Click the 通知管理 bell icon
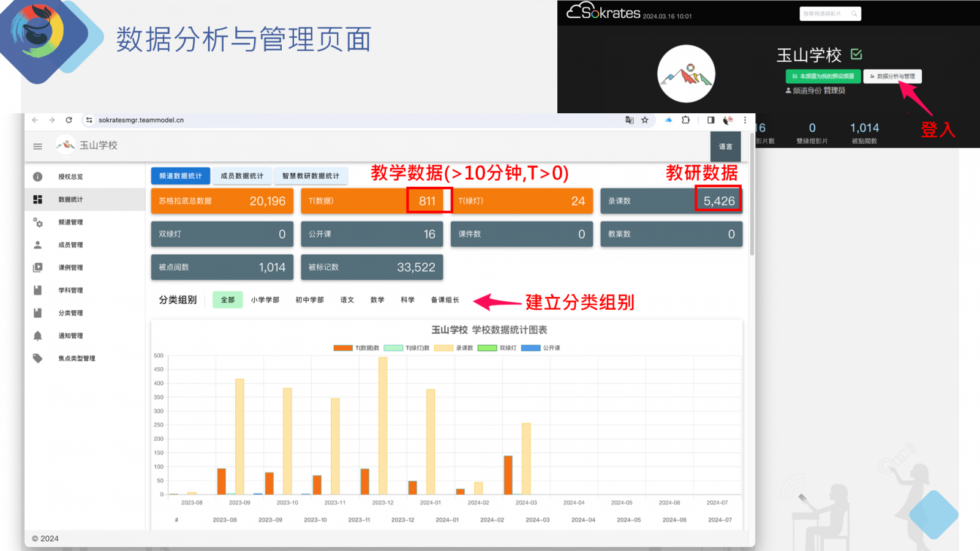Image resolution: width=980 pixels, height=551 pixels. click(x=38, y=335)
